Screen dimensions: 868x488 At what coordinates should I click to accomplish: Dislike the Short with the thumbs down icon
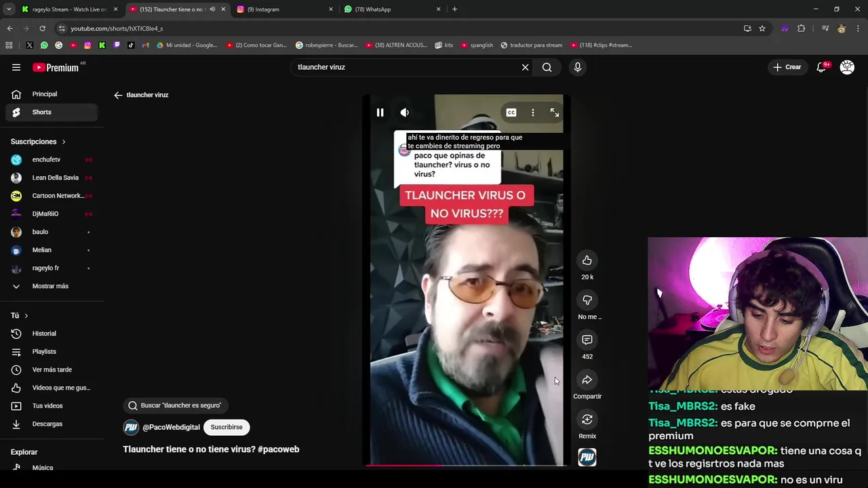click(x=587, y=300)
